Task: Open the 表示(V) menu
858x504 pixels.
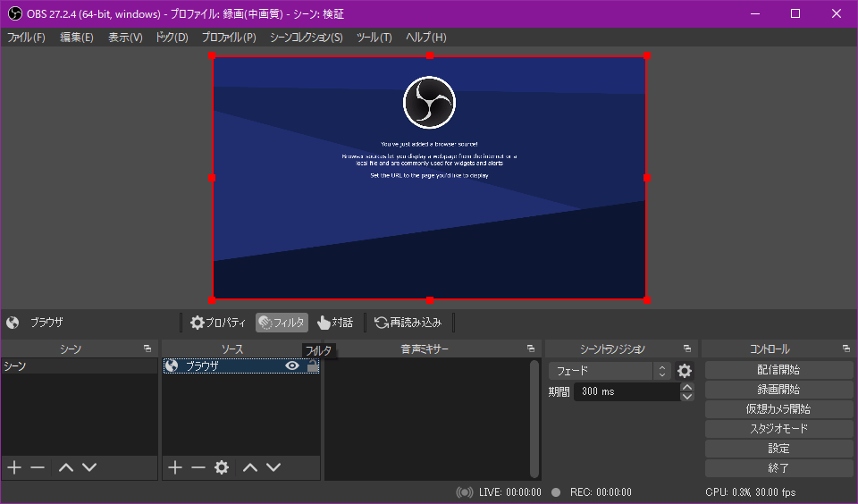Action: [x=125, y=38]
